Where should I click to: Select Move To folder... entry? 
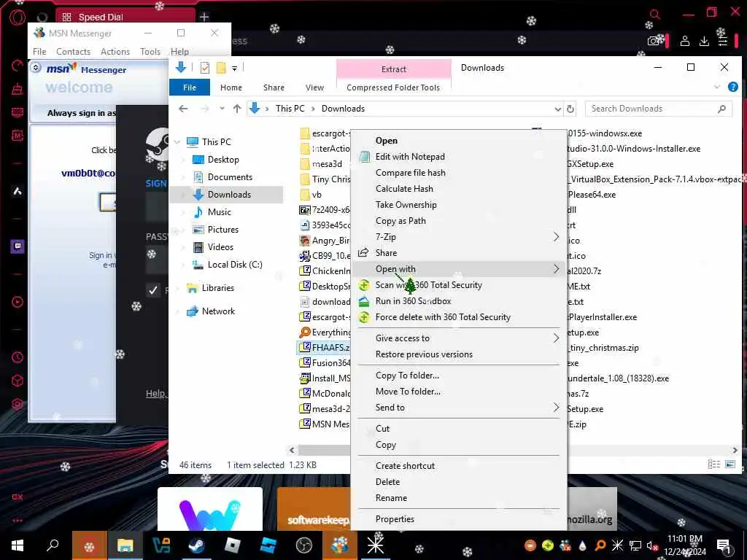[408, 392]
